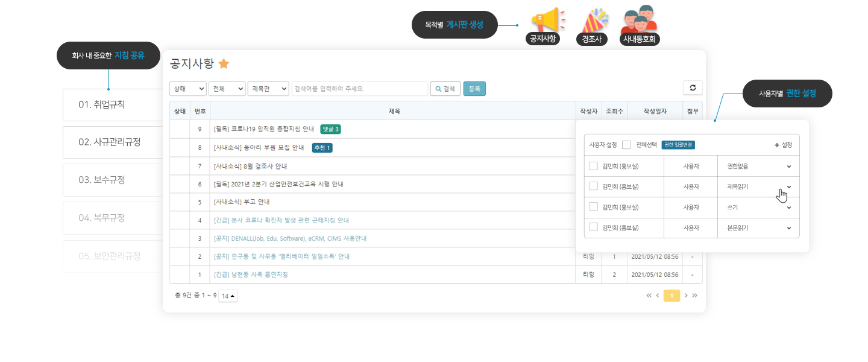Go to the first page arrow
This screenshot has height=362, width=868.
point(649,296)
